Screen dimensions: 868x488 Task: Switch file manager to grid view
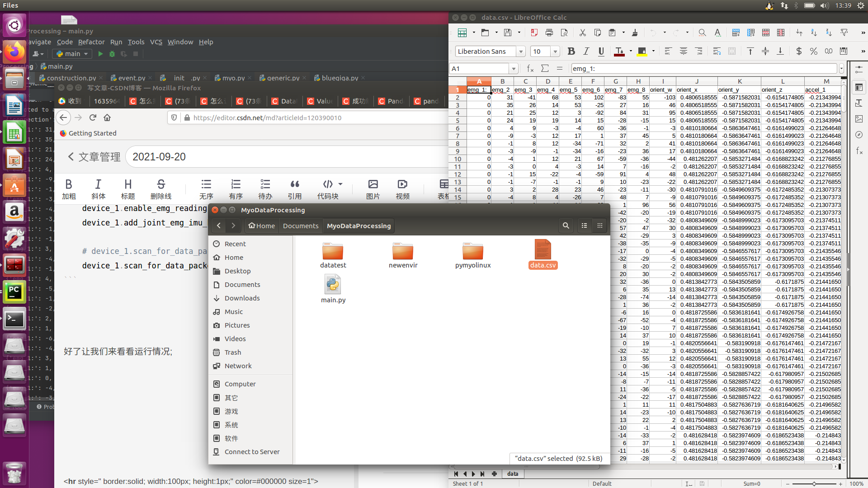600,225
